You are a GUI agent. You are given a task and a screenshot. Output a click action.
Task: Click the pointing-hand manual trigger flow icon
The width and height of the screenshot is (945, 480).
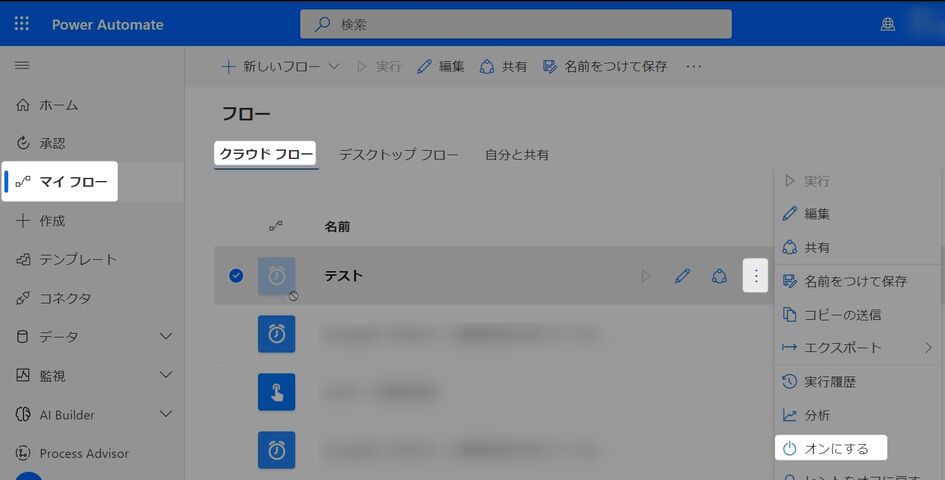[277, 392]
